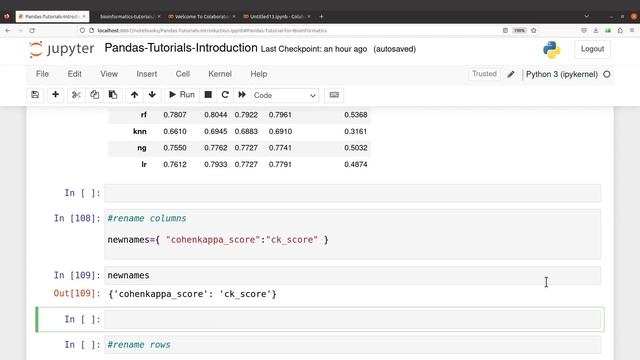
Task: Click the Python 3 (ipykernel) label
Action: (x=562, y=74)
